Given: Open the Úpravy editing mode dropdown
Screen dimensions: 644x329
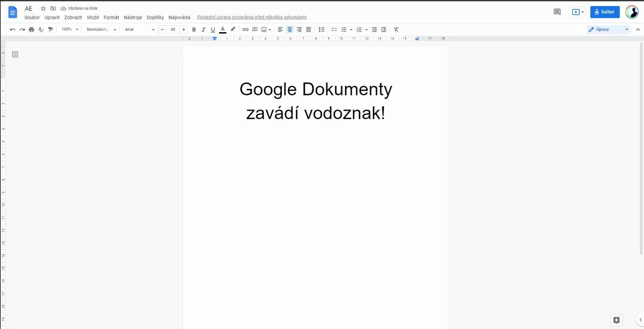Looking at the screenshot, I should point(608,30).
